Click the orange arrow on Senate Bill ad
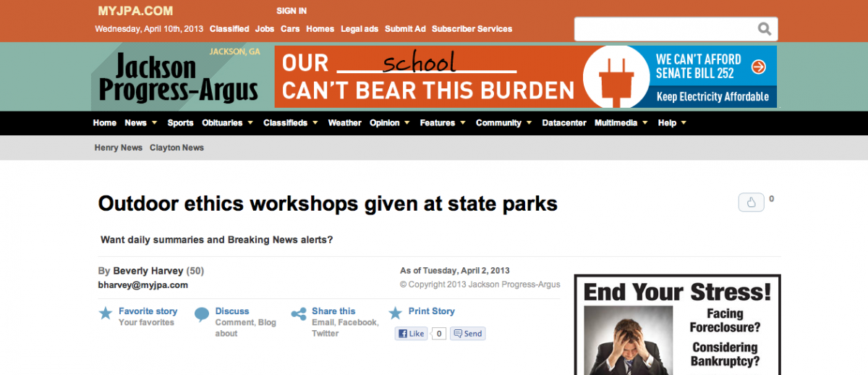 tap(758, 67)
